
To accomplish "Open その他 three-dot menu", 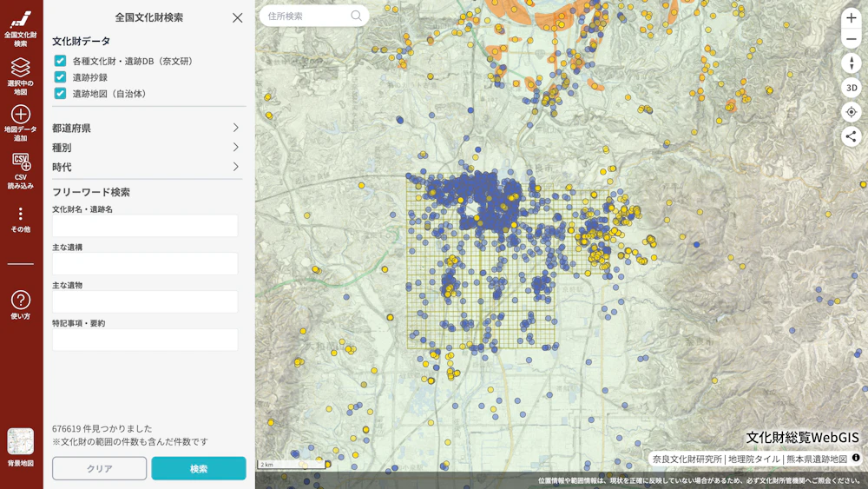I will pos(21,214).
